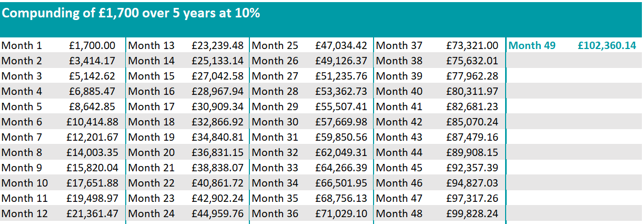Select the Month 48 label cell
Image resolution: width=644 pixels, height=224 pixels.
[x=399, y=213]
